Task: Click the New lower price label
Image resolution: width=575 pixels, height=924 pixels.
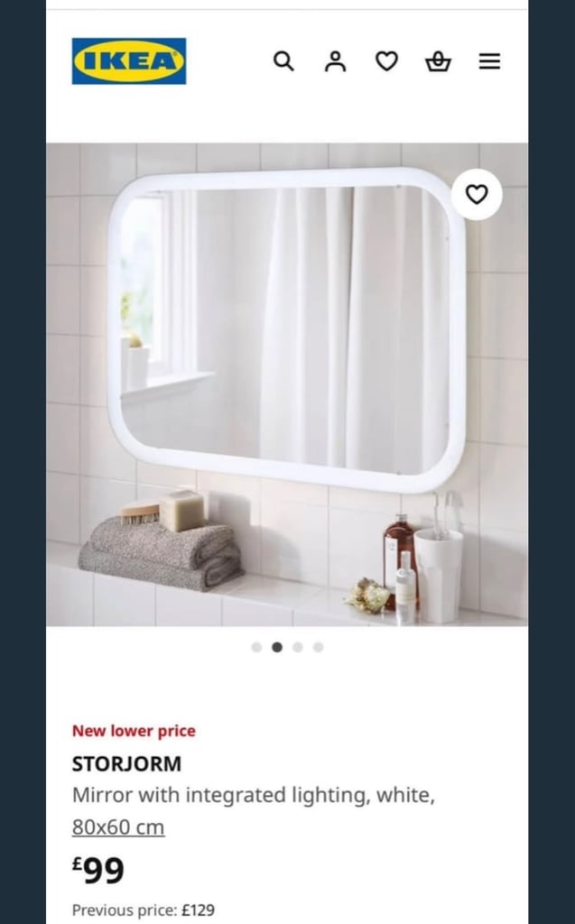Action: [134, 731]
